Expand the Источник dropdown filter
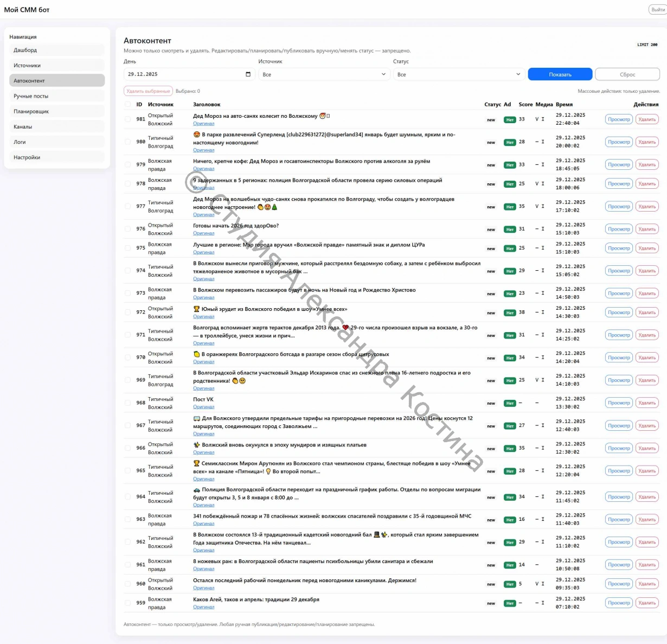This screenshot has width=667, height=644. click(x=324, y=74)
